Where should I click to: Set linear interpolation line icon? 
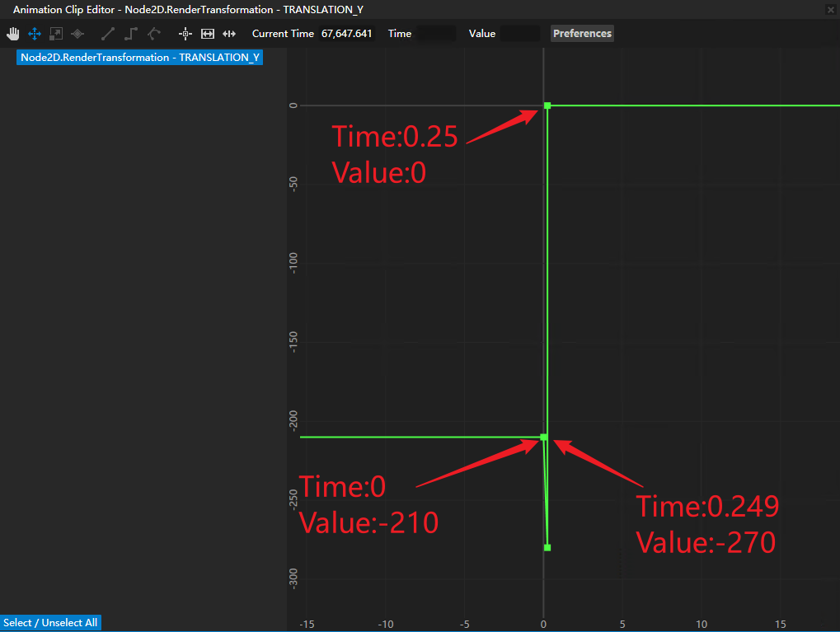click(x=108, y=34)
